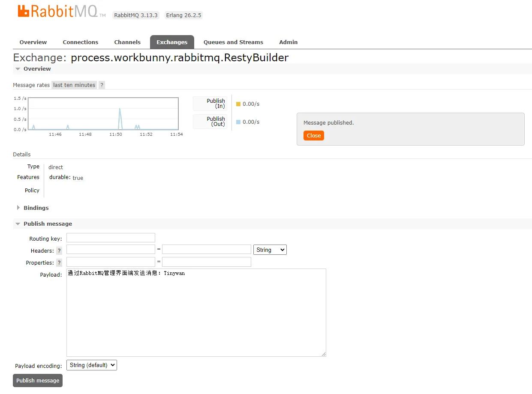Click the RabbitMQ 3.13.3 version badge
Viewport: 532px width, 394px height.
[x=136, y=15]
